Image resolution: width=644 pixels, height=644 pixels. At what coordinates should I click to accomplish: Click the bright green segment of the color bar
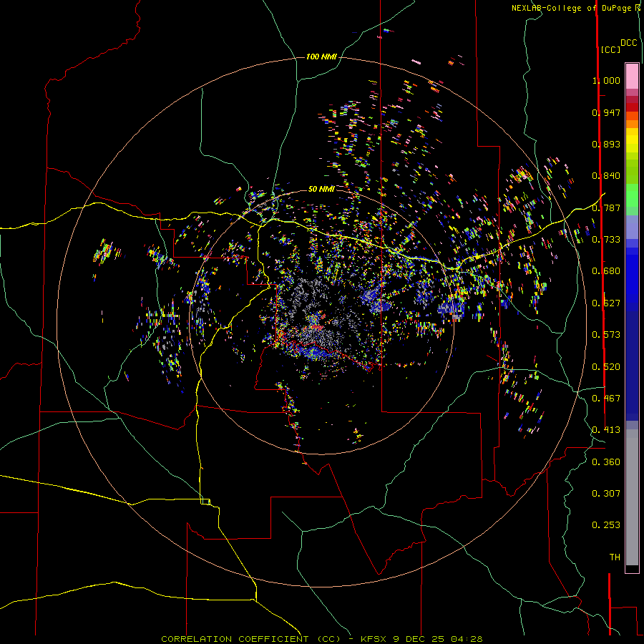pyautogui.click(x=632, y=195)
